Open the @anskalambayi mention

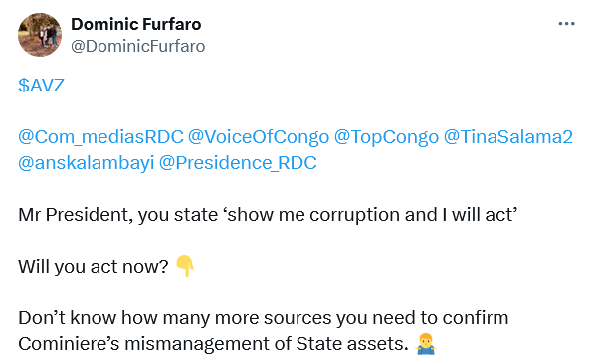pos(87,163)
